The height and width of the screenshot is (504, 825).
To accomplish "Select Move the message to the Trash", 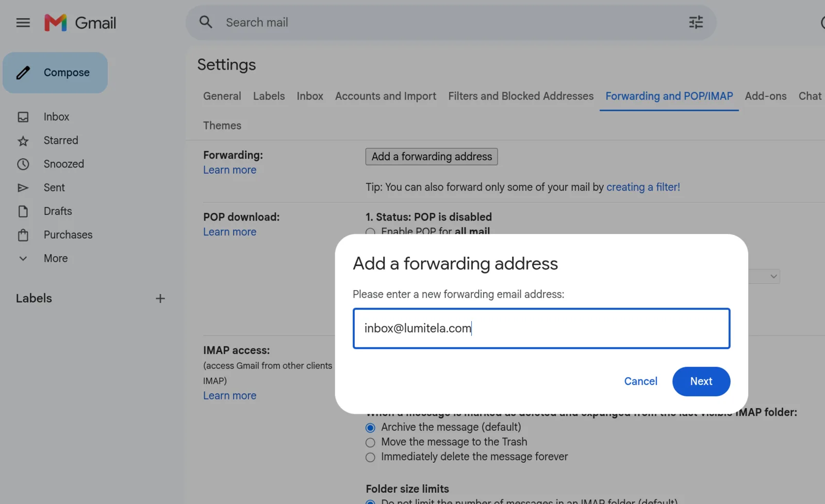I will point(370,443).
